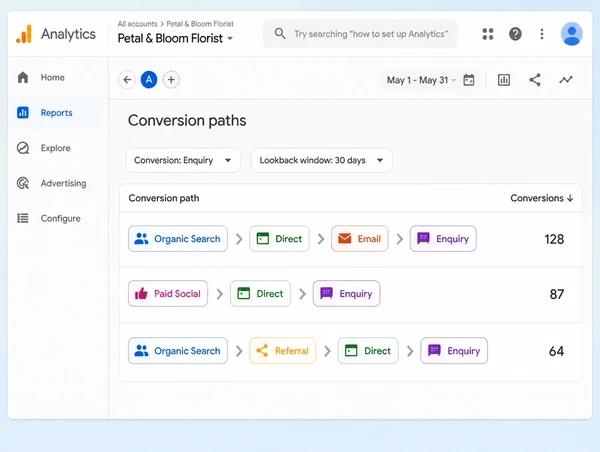Click the 'Conversion paths' page title
Screen dimensions: 600x452
pos(187,121)
